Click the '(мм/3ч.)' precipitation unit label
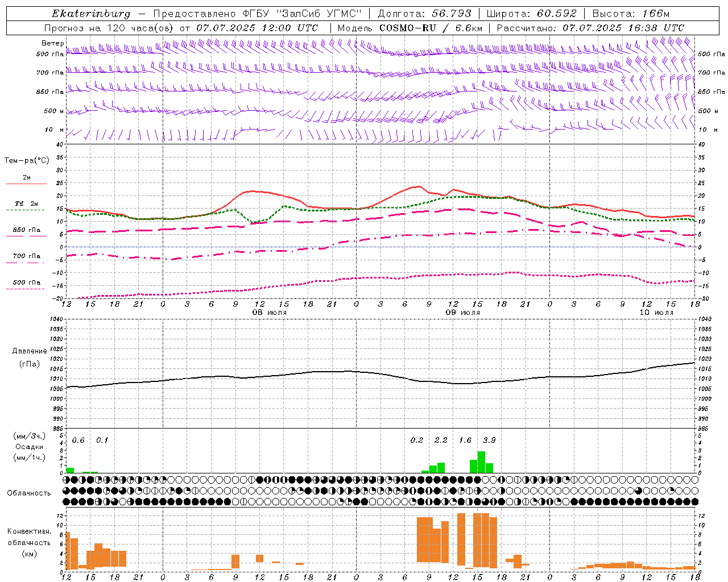The width and height of the screenshot is (728, 582). (x=30, y=436)
